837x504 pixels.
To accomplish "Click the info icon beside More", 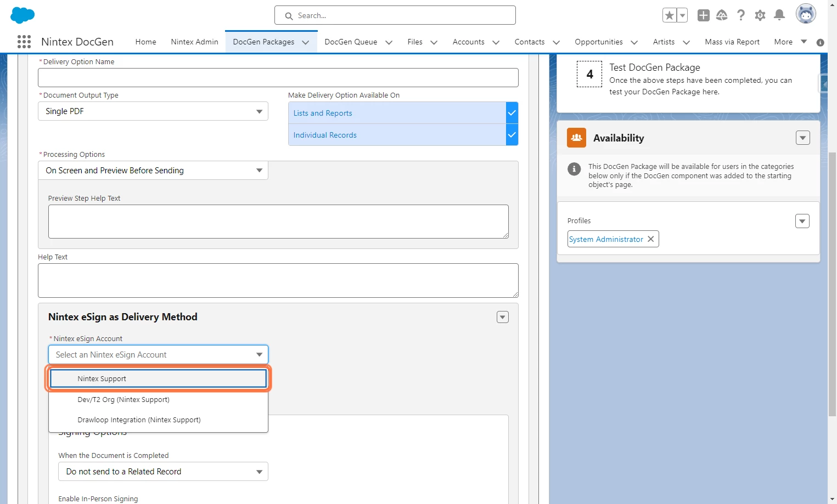I will (821, 42).
